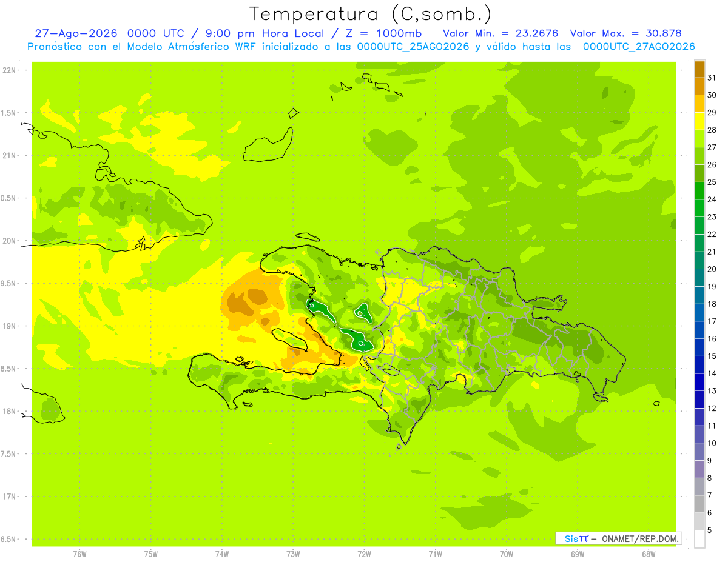Click the '28' value on the color scale

pos(712,130)
